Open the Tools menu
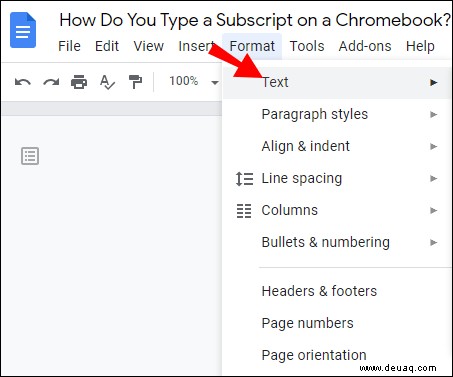Viewport: 453px width, 377px height. pyautogui.click(x=307, y=46)
